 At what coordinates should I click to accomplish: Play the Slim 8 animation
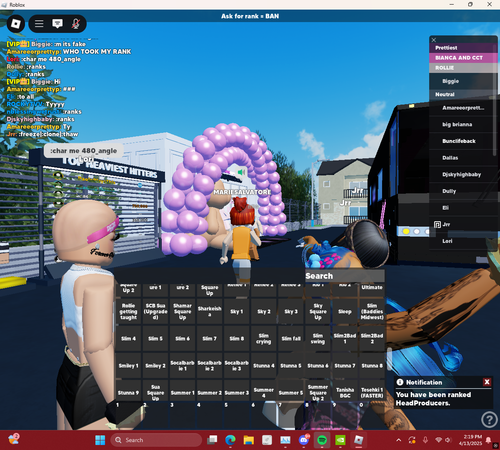237,339
